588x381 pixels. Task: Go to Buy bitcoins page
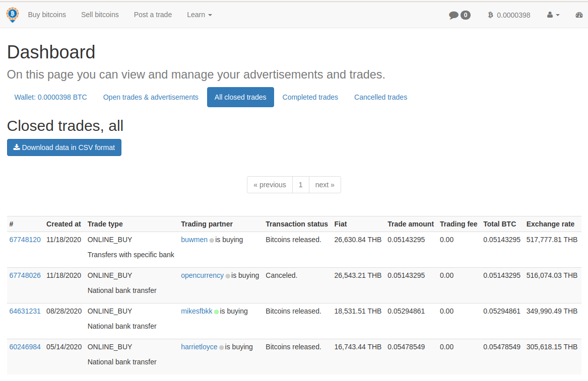coord(47,15)
